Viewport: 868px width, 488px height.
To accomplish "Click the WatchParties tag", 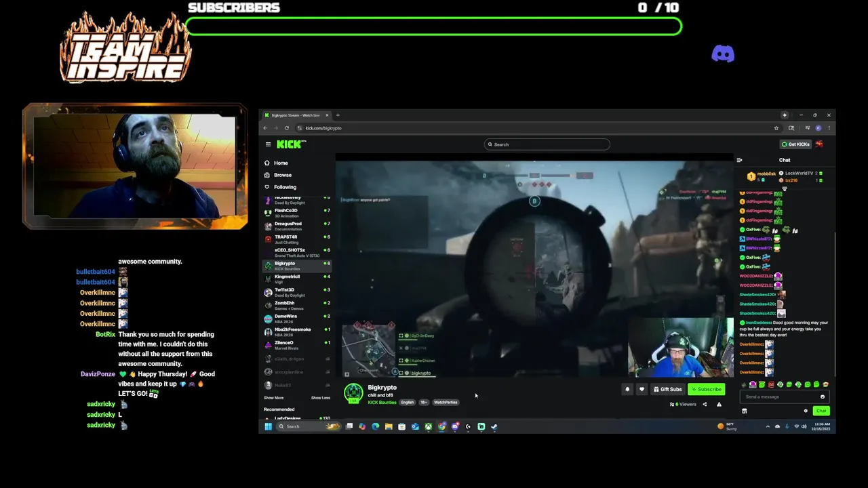I will [x=446, y=403].
